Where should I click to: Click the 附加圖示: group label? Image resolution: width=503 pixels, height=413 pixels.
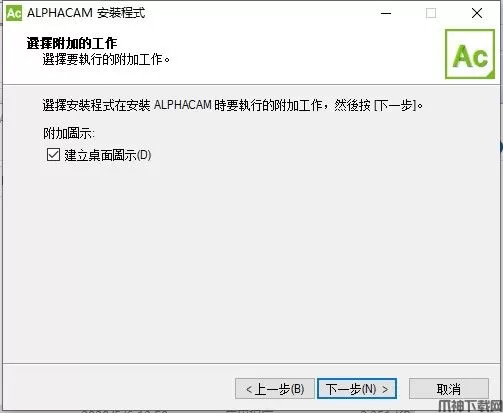(x=69, y=134)
